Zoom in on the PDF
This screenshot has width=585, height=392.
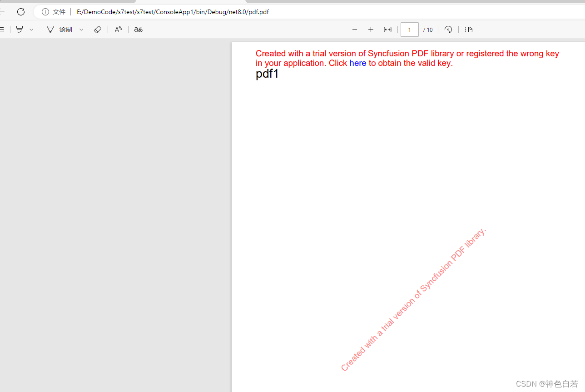click(371, 30)
